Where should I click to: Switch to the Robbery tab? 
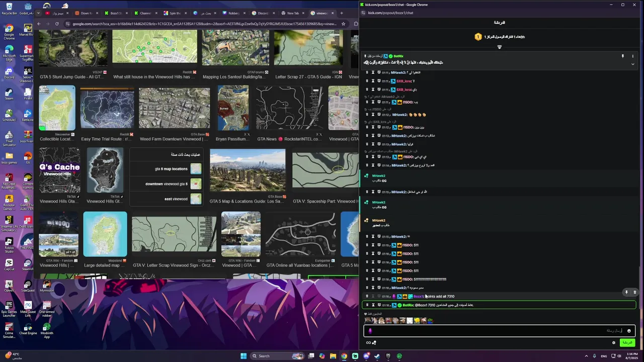233,13
